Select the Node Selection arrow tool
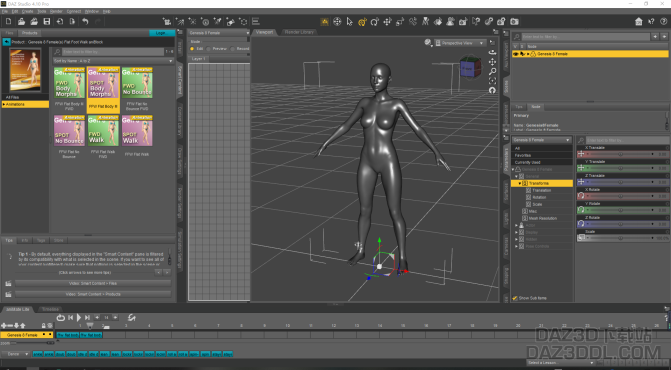Screen dimensions: 671x370 [350, 21]
